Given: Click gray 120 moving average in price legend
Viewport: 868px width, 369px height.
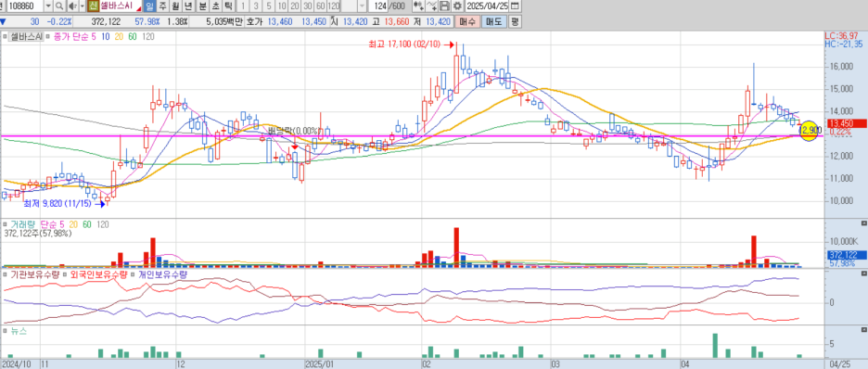Looking at the screenshot, I should point(147,36).
